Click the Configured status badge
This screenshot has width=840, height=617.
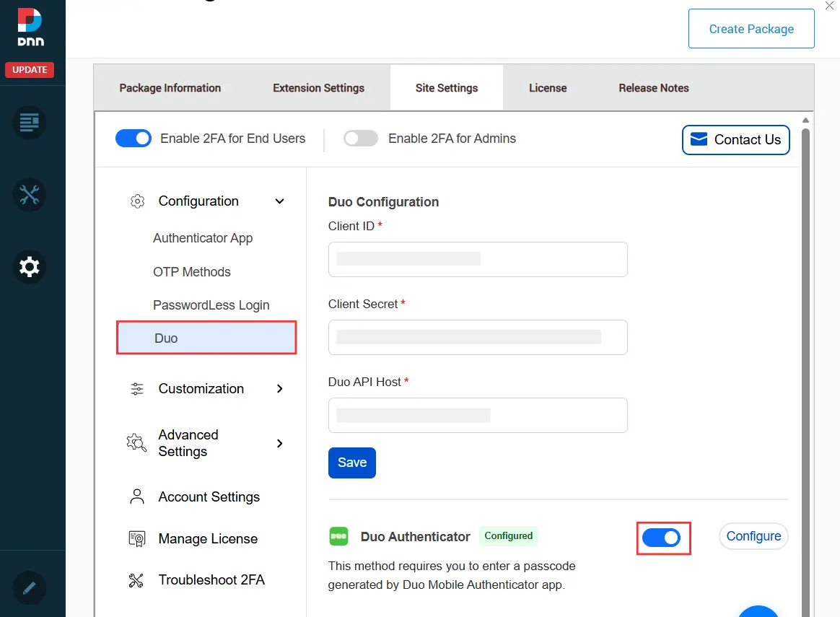[x=508, y=536]
